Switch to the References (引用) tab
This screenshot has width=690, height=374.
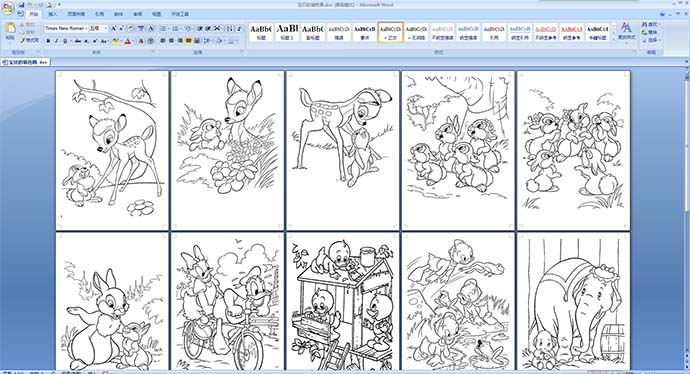(x=99, y=14)
